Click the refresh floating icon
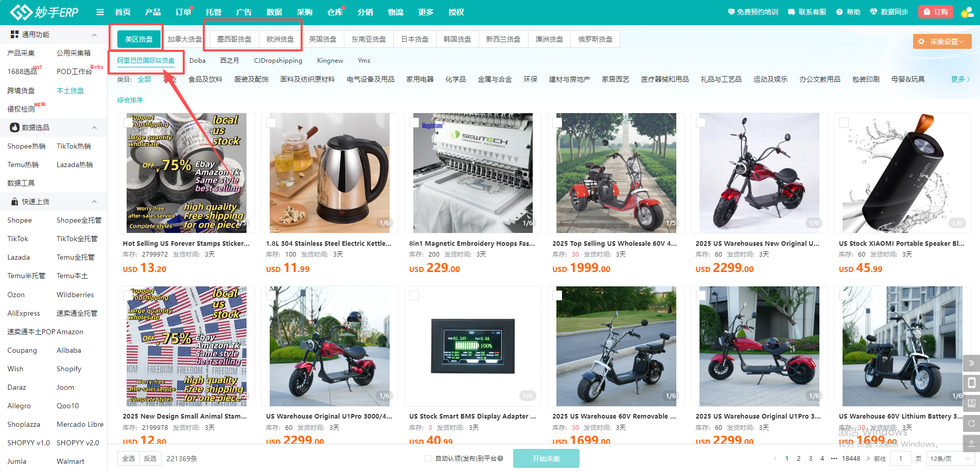This screenshot has height=471, width=980. coord(971,423)
